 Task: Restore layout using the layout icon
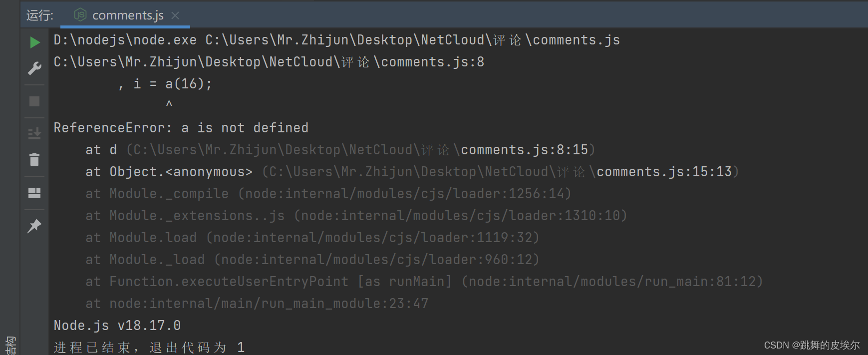34,193
